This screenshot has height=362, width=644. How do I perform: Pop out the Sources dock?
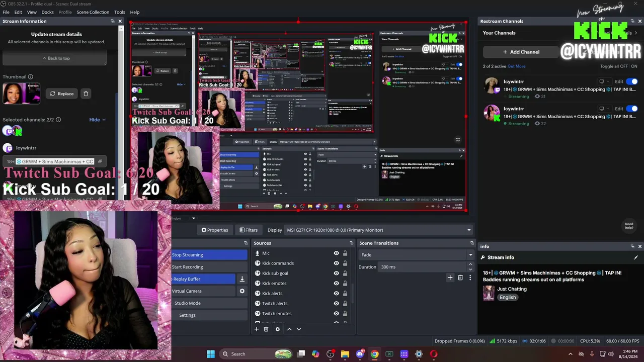[x=351, y=243]
